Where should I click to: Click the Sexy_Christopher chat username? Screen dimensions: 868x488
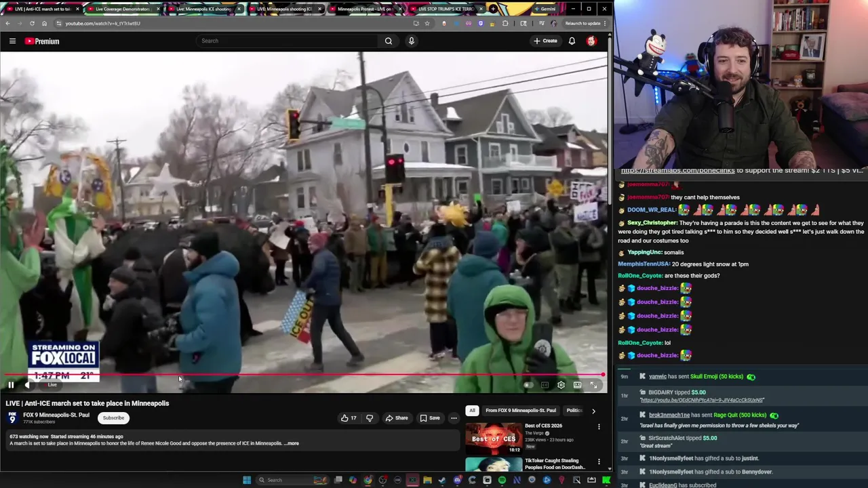[652, 223]
